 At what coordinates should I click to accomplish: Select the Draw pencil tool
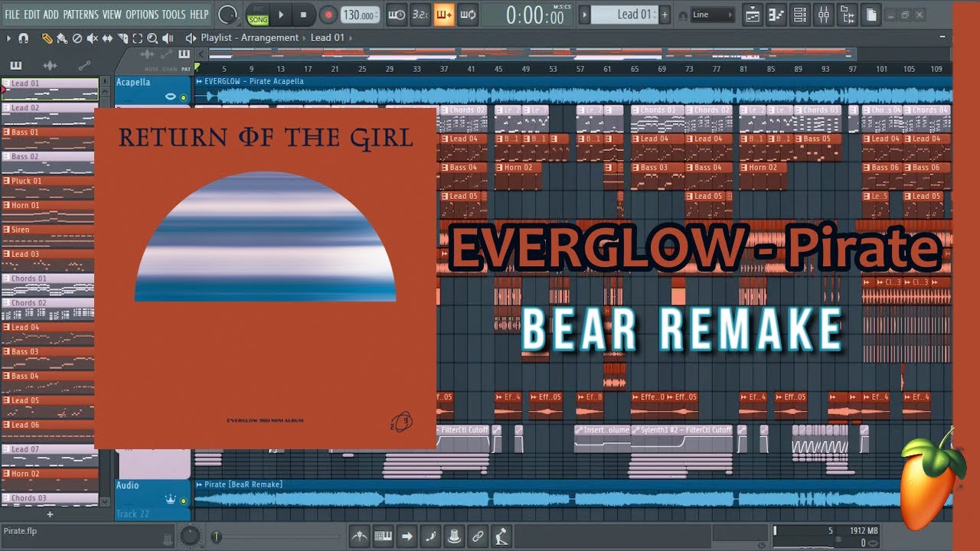point(47,37)
